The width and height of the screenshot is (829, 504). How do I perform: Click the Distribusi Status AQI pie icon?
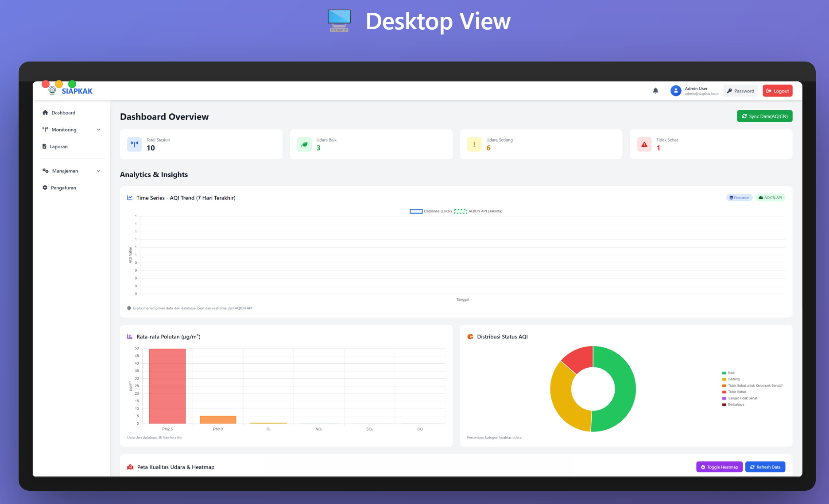(470, 337)
